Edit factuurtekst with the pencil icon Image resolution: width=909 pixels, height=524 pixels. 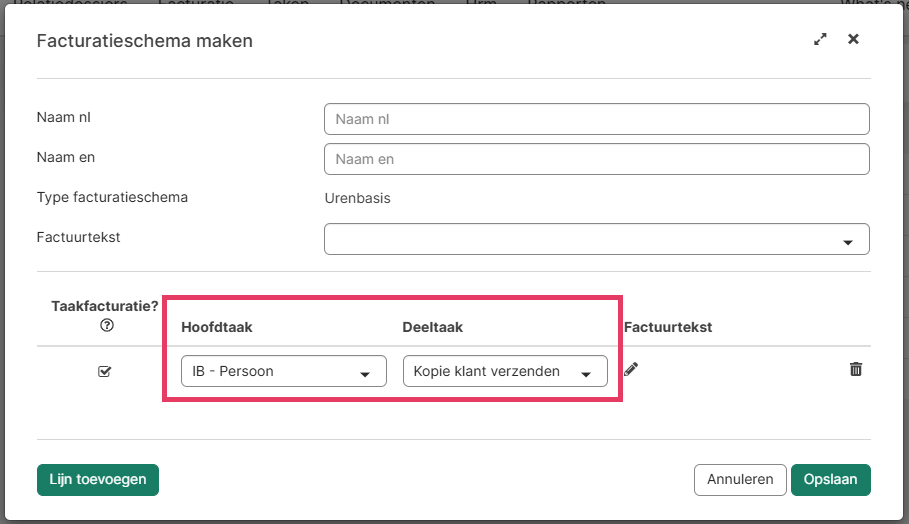[630, 369]
